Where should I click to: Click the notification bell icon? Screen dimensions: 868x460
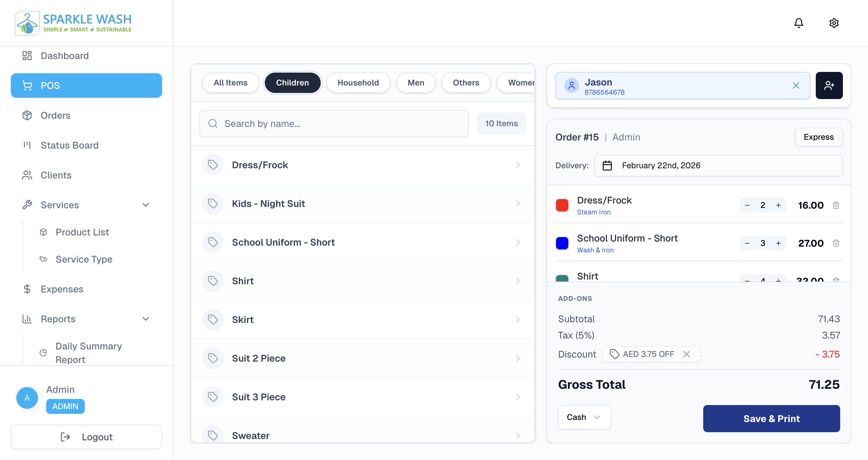[x=798, y=23]
